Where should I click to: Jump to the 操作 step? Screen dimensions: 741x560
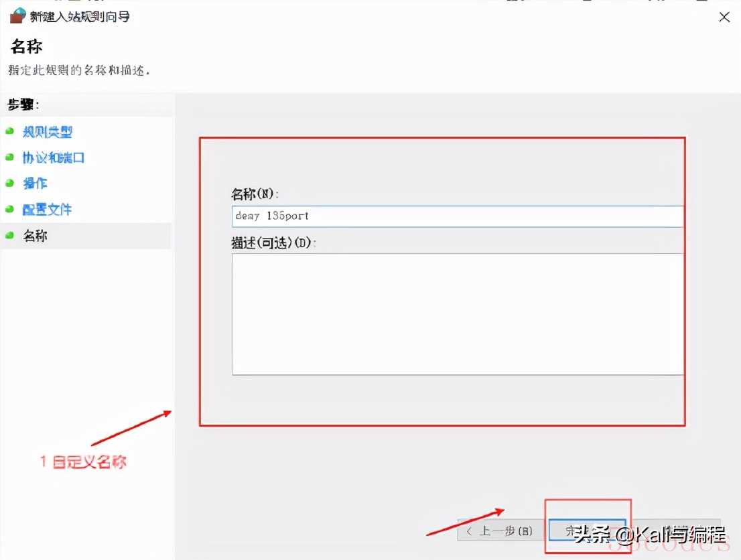pos(35,183)
